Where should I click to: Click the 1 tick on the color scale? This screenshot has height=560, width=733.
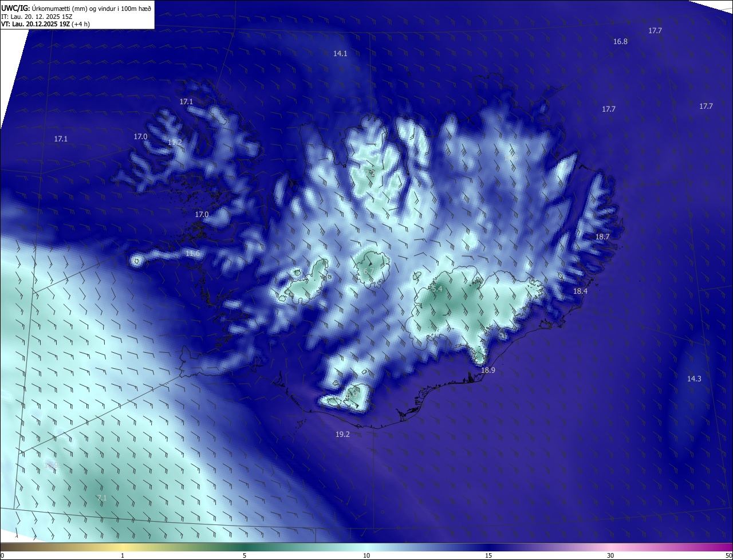(x=123, y=555)
